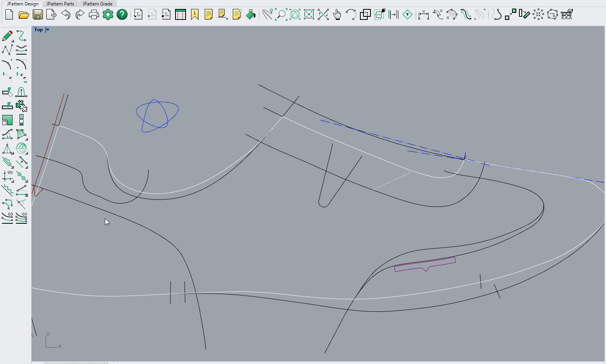This screenshot has width=606, height=364.
Task: Click the open folder icon
Action: point(24,15)
